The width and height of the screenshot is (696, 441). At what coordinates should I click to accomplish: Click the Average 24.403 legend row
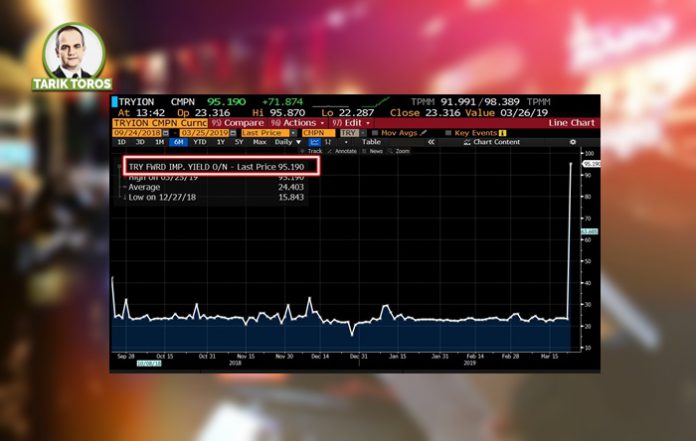pyautogui.click(x=215, y=187)
